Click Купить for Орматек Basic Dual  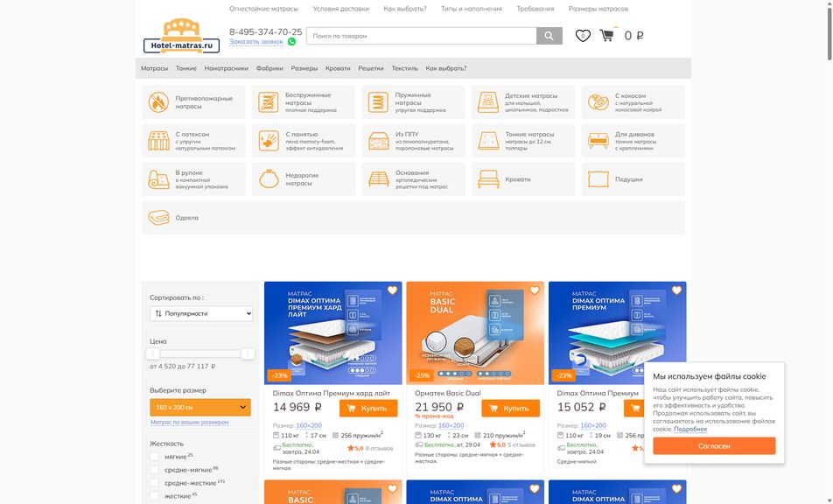click(x=510, y=409)
